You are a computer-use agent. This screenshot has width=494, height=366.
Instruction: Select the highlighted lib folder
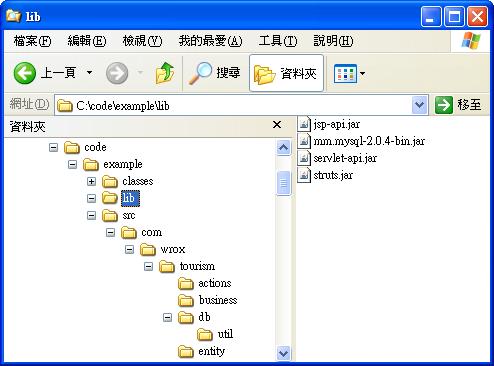[130, 198]
